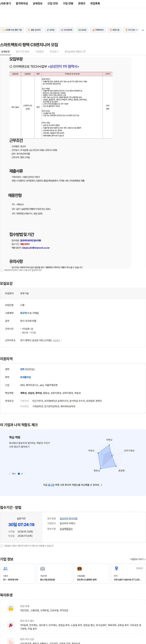Image resolution: width=146 pixels, height=644 pixels.
Task: Open the 기업·연봉 menu item
Action: pos(68,3)
